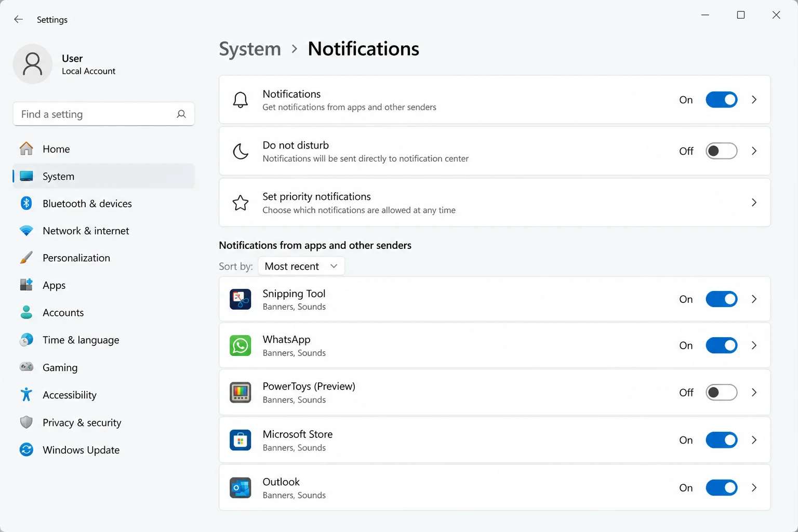Click the user profile avatar
Image resolution: width=798 pixels, height=532 pixels.
click(x=32, y=64)
